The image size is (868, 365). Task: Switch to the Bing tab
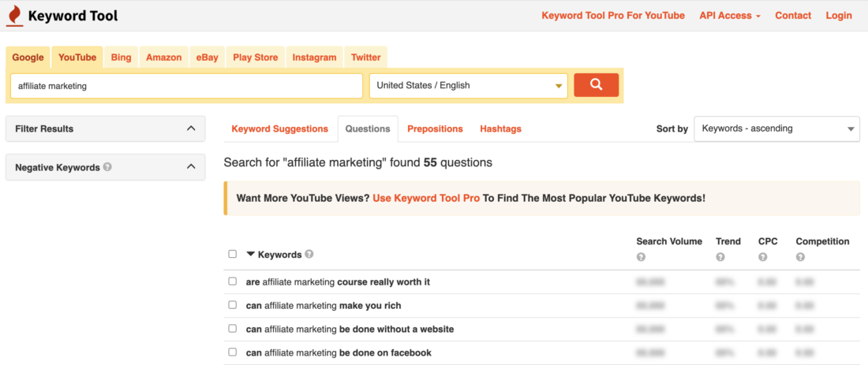122,58
